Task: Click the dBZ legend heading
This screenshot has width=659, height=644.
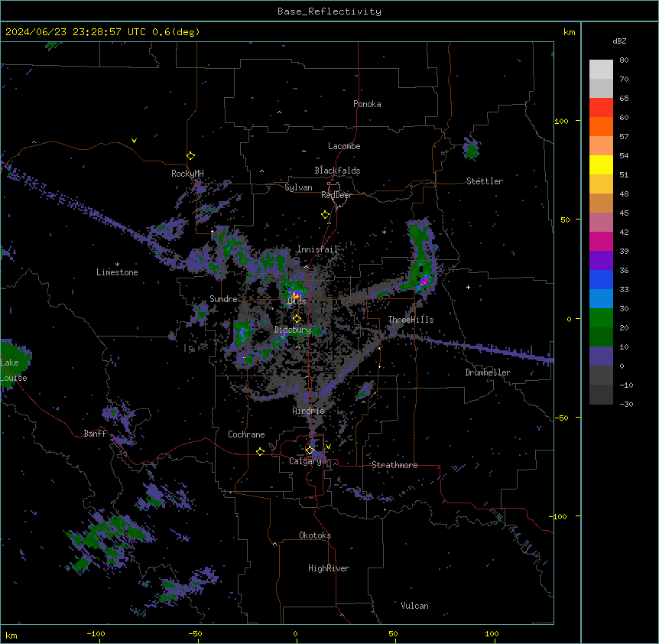Action: 619,41
